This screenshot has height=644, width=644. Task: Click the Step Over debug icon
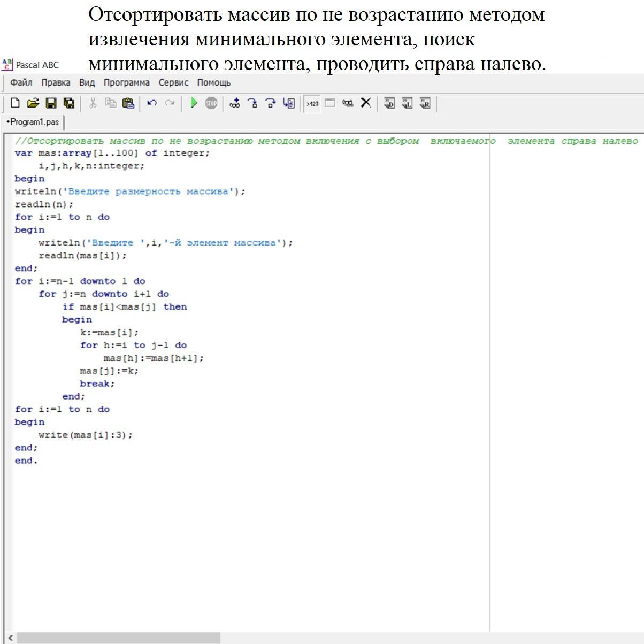(x=271, y=103)
